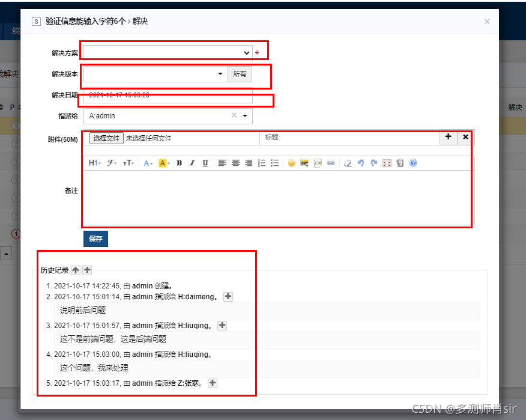Click the 验证信息能输入字符6个 title

point(85,22)
